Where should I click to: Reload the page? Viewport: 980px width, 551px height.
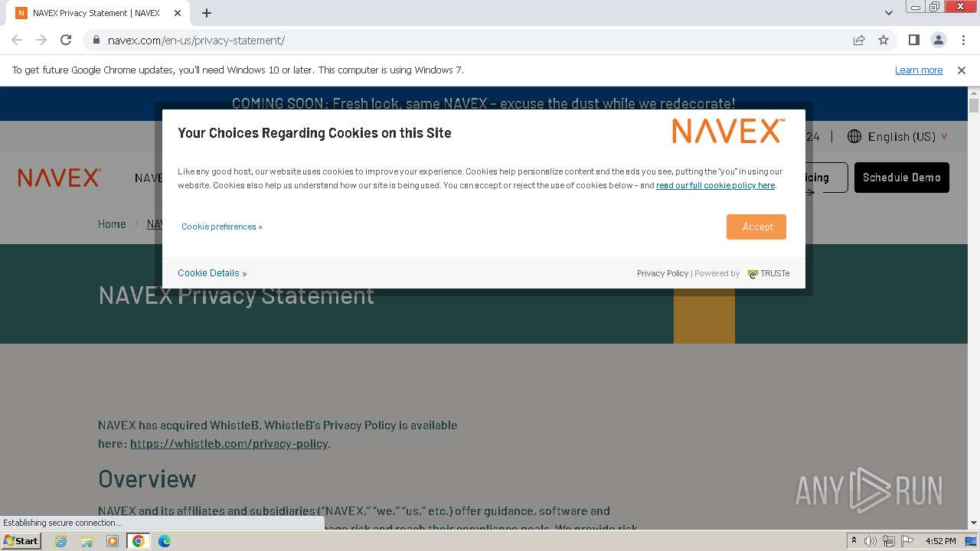tap(66, 41)
